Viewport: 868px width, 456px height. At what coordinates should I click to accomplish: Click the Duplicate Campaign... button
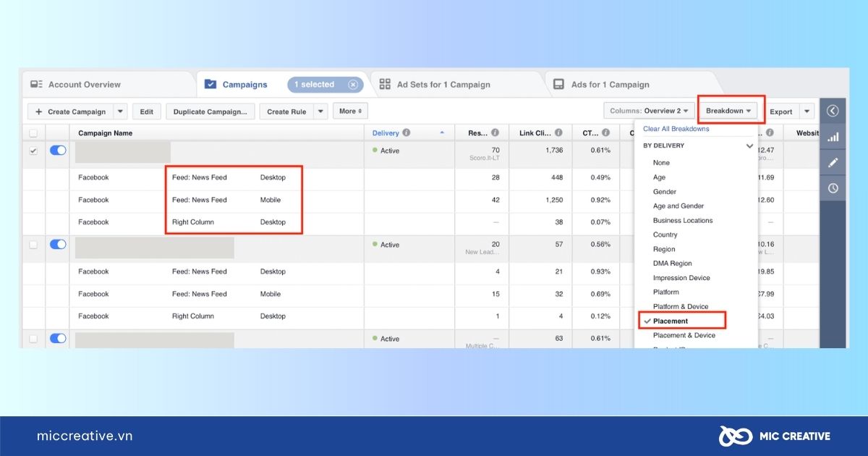click(x=210, y=111)
